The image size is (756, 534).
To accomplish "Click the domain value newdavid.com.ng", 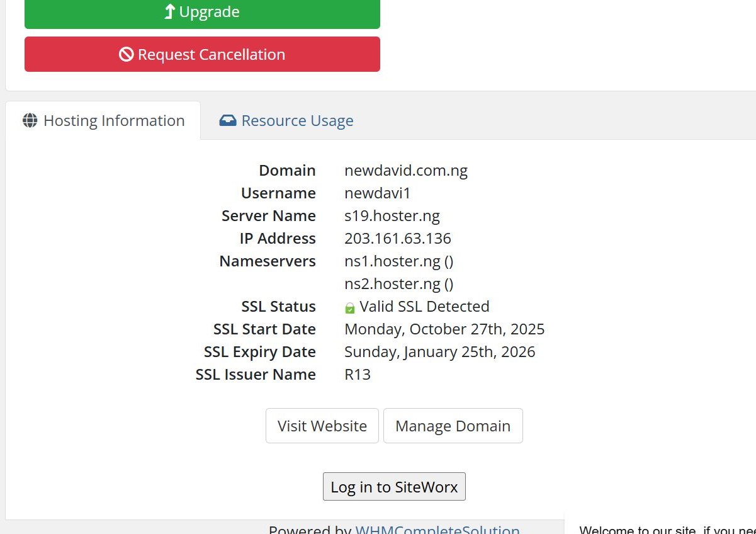I will click(406, 171).
